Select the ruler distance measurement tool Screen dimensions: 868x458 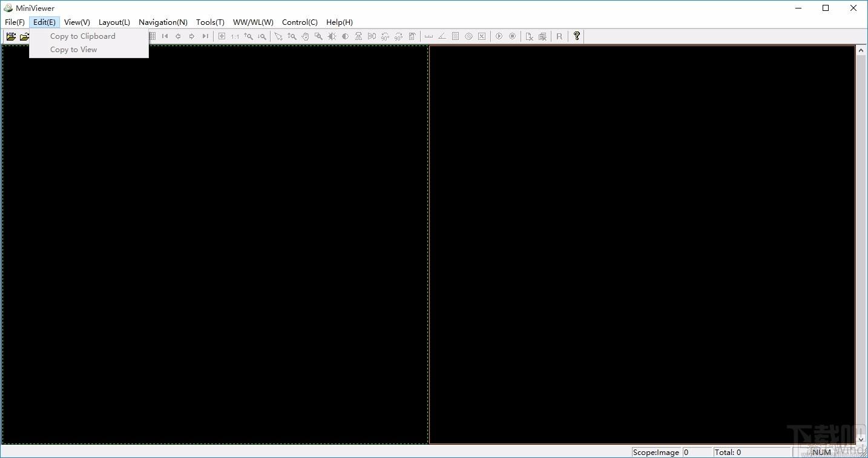(429, 36)
